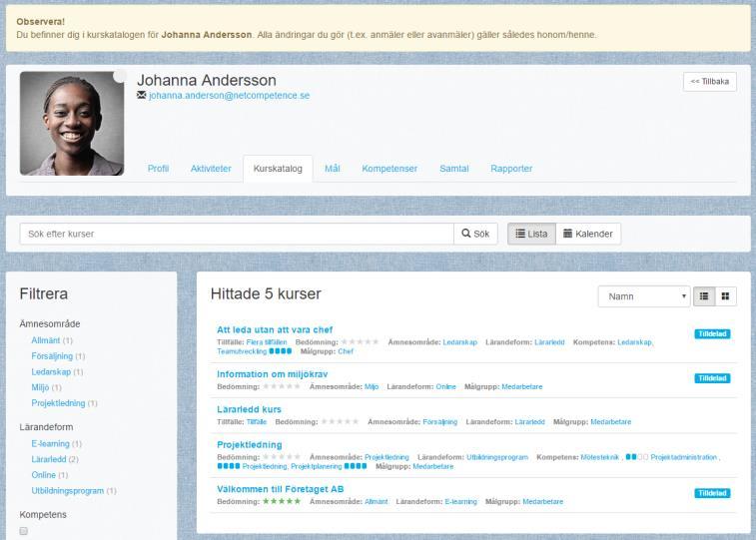756x540 pixels.
Task: Filter by Allmänt subject area
Action: point(46,340)
